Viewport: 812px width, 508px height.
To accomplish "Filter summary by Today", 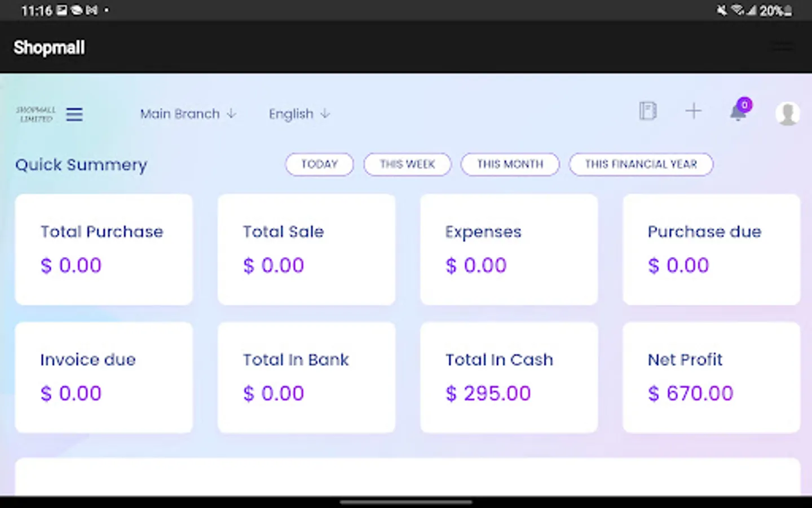I will [x=319, y=164].
